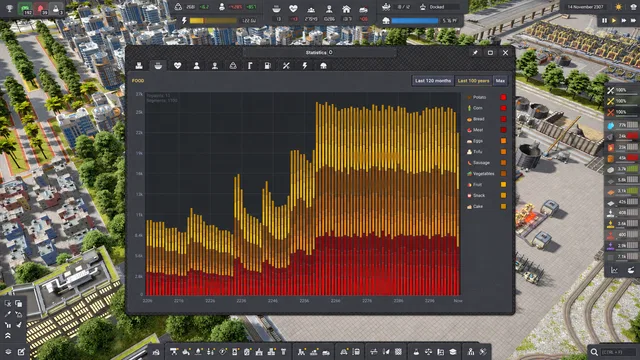The width and height of the screenshot is (640, 360).
Task: Switch to the electricity lightning statistics tab
Action: point(304,66)
